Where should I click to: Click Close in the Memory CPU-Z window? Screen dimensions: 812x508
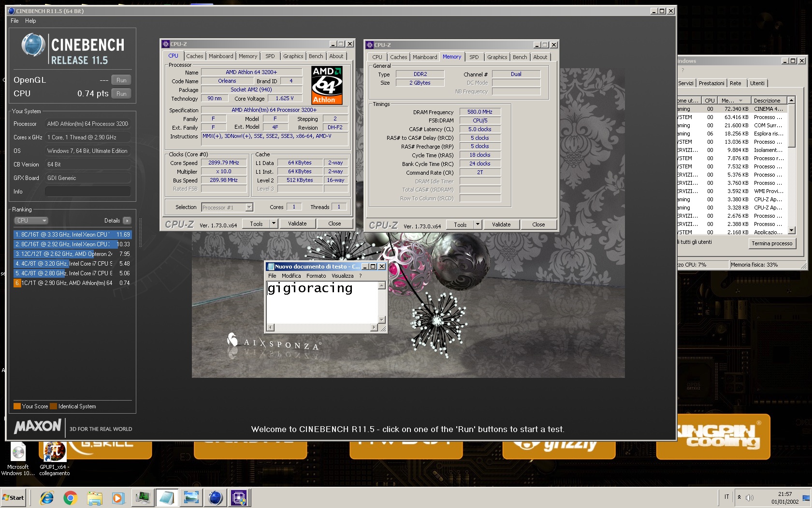(538, 224)
